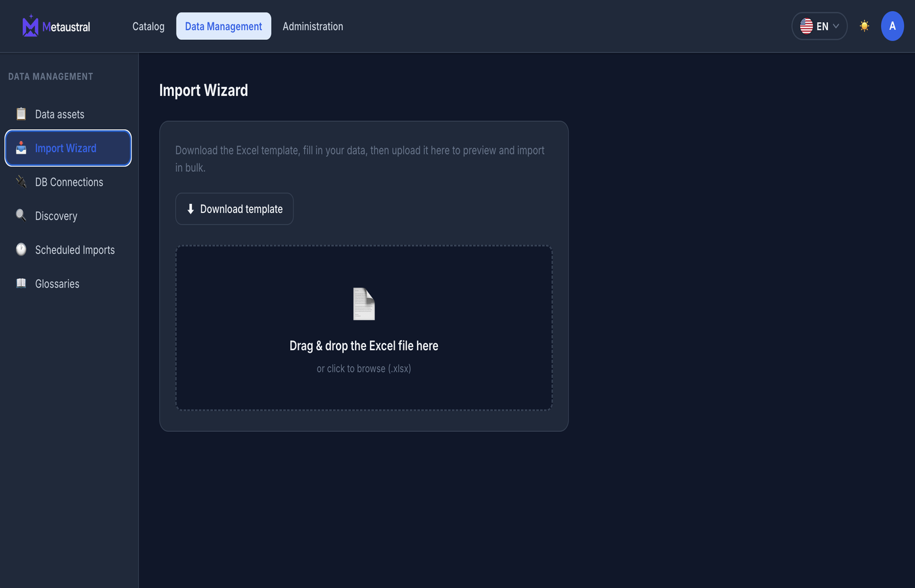
Task: Go to the Administration tab
Action: tap(313, 26)
